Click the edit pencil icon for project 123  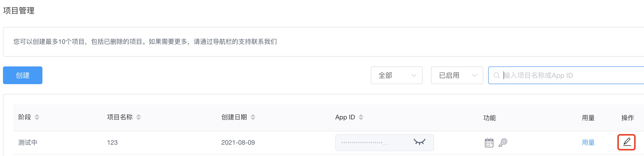(x=627, y=142)
